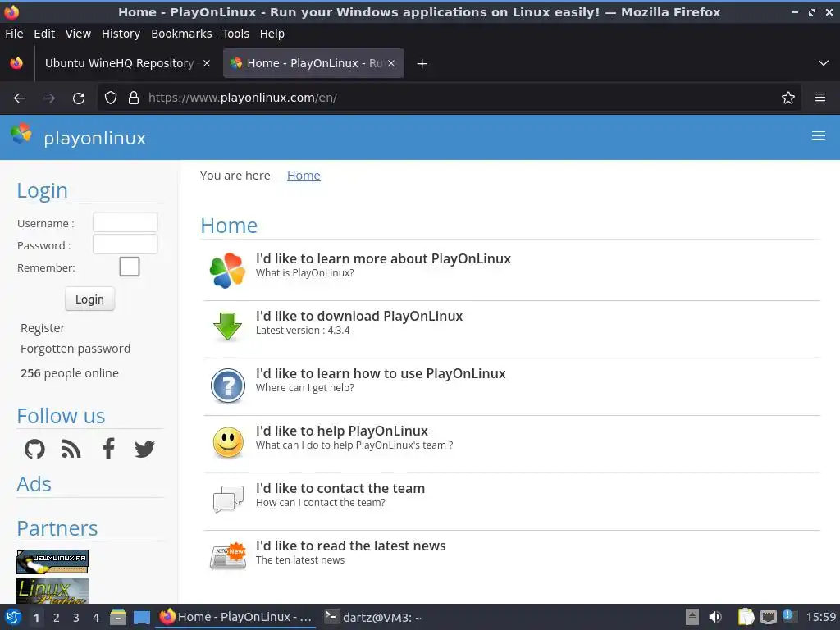Click the greyed forward navigation arrow
The height and width of the screenshot is (630, 840).
pyautogui.click(x=48, y=98)
